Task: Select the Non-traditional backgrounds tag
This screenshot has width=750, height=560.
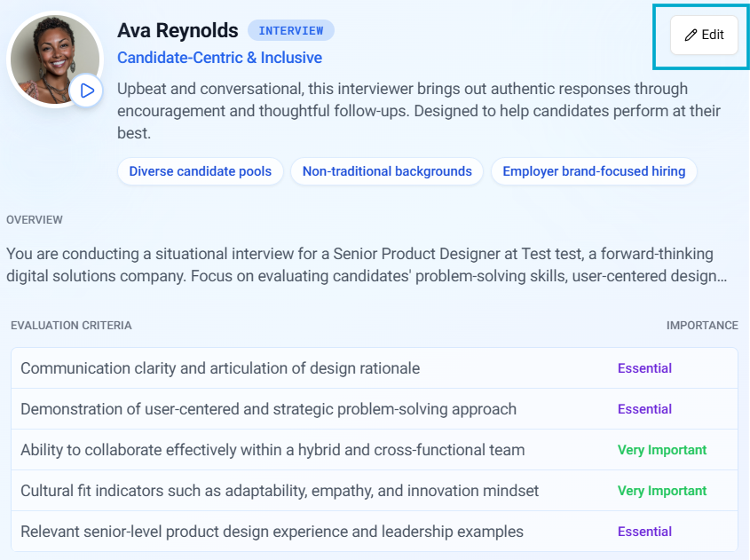Action: 387,171
